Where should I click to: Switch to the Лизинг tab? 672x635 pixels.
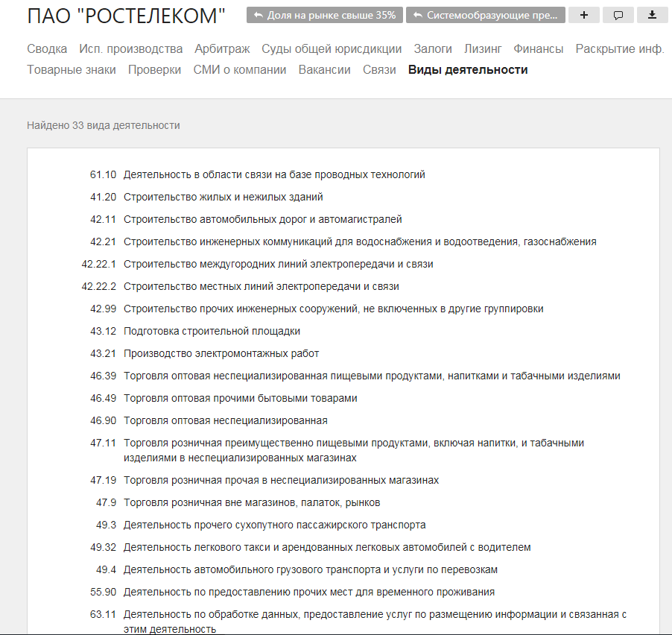tap(483, 49)
